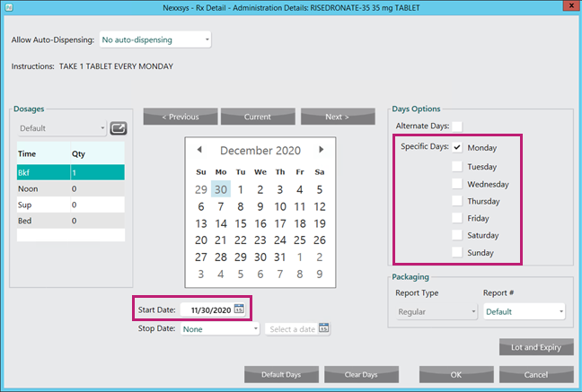
Task: Select the Noon row in dosage table
Action: click(67, 189)
